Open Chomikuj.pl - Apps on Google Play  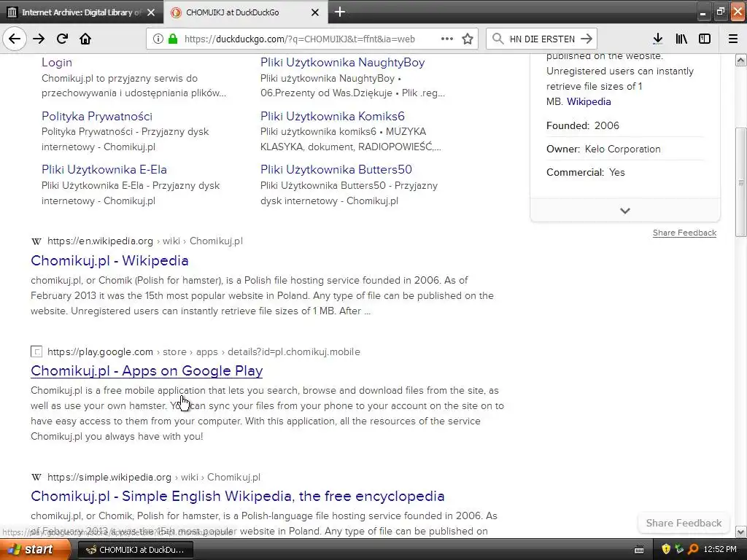147,370
